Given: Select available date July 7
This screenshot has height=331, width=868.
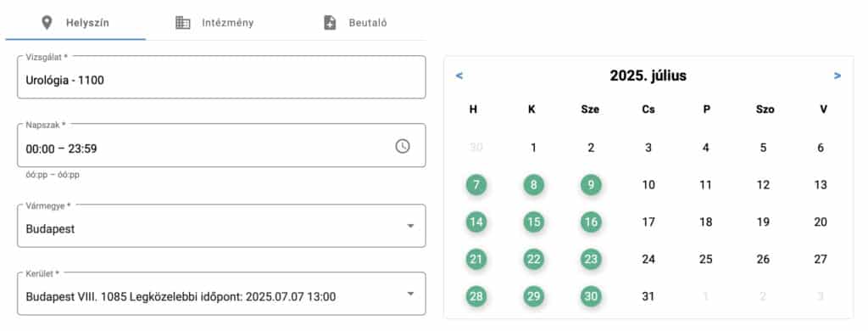Looking at the screenshot, I should [476, 185].
